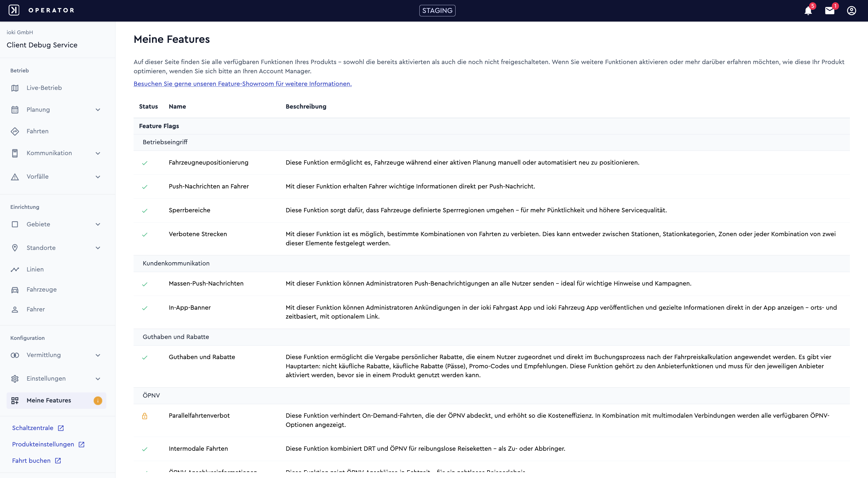Select Meine Features in the sidebar
This screenshot has width=868, height=478.
pos(56,401)
